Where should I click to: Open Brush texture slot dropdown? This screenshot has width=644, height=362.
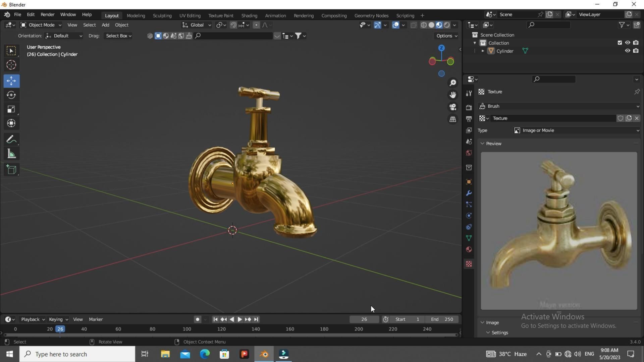point(558,106)
